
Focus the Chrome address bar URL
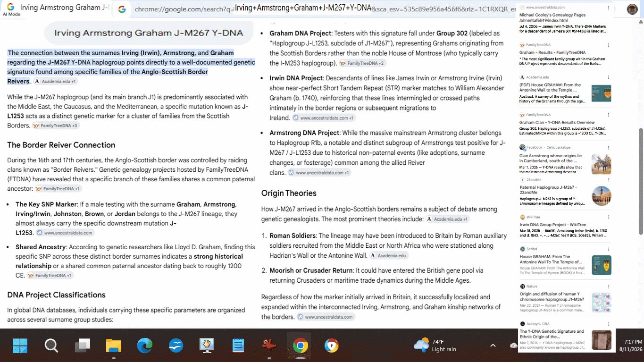[x=326, y=9]
